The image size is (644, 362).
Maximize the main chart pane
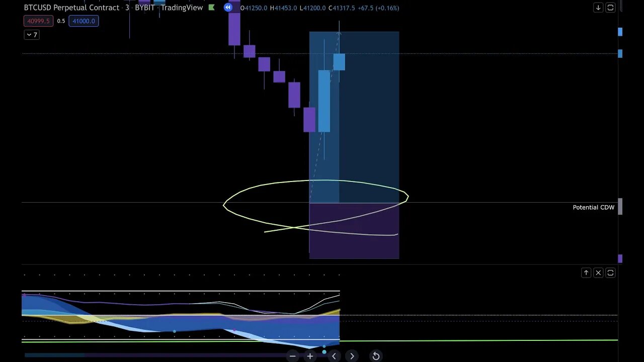point(610,8)
